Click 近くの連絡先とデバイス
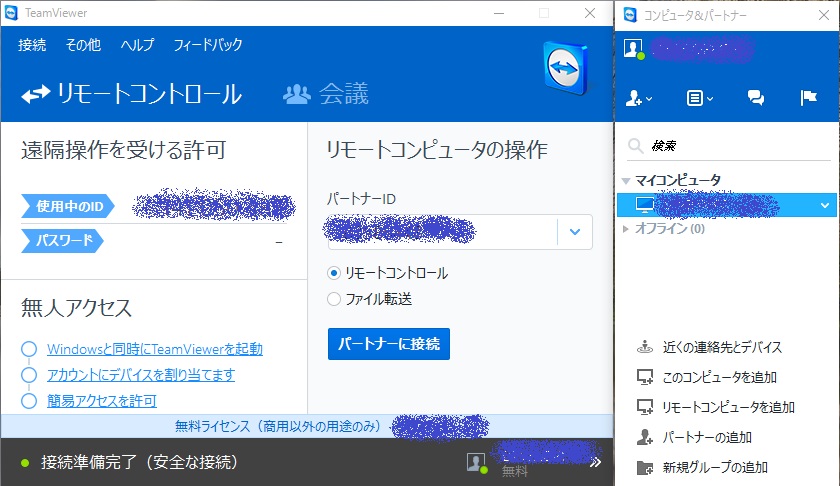Screen dimensions: 840x486 click(722, 347)
